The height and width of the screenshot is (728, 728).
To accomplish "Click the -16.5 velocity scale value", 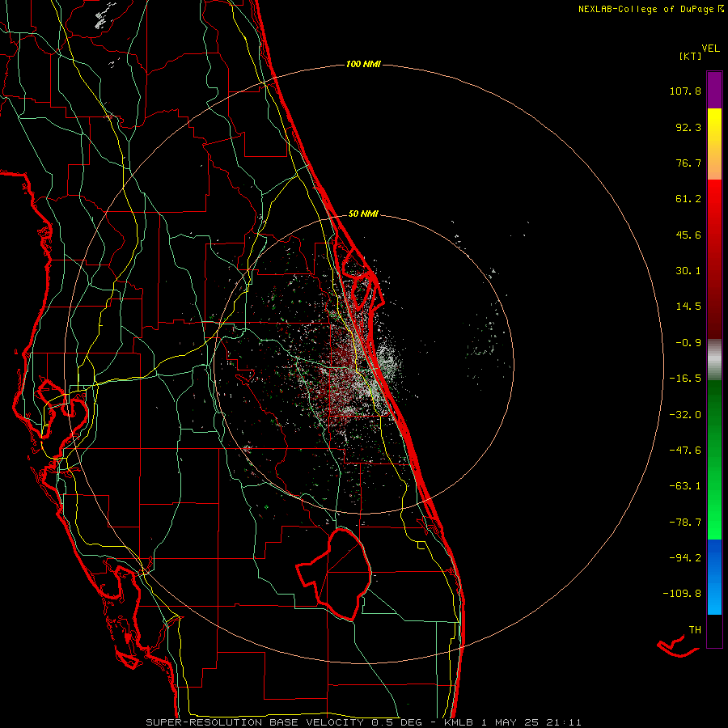I will [685, 379].
